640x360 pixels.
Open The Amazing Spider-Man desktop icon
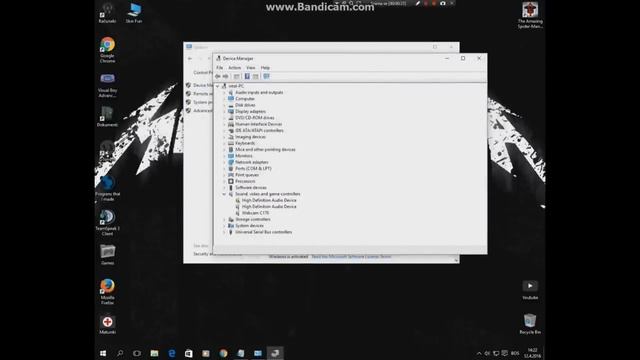(530, 15)
